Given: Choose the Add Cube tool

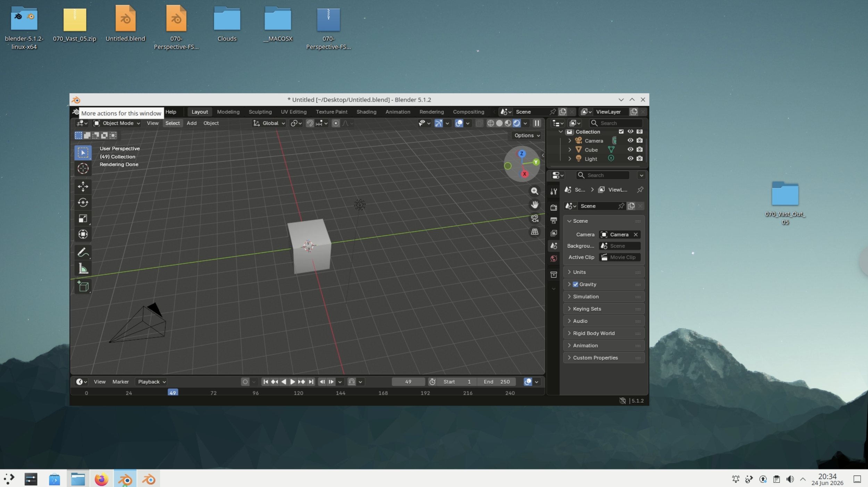Looking at the screenshot, I should [x=83, y=286].
